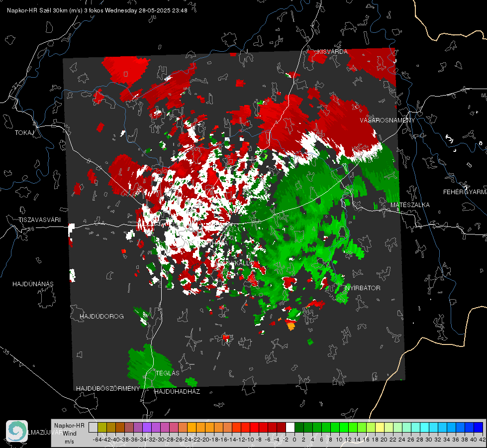This screenshot has width=487, height=448.
Task: Click the radar title text with date 28-05-2025
Action: [97, 10]
